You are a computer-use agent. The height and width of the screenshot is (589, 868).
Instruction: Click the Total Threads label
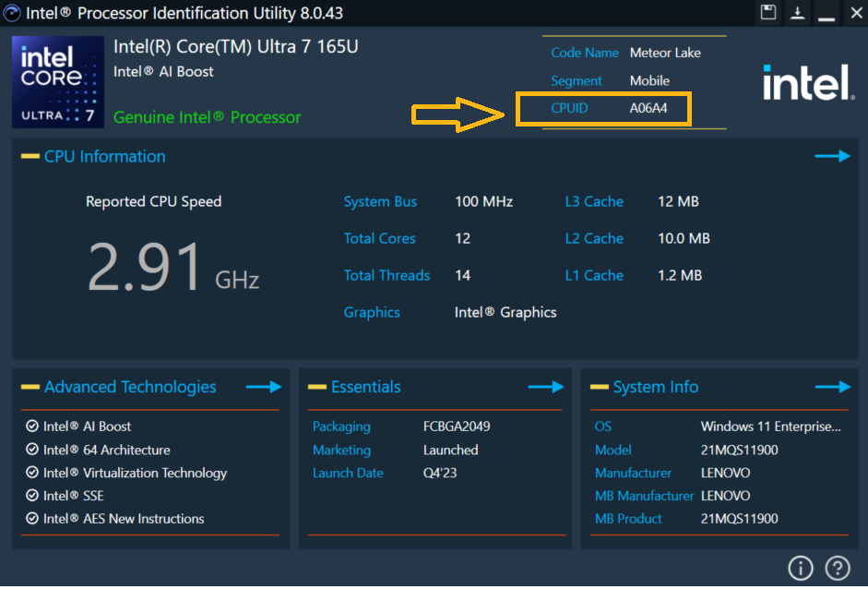[386, 275]
